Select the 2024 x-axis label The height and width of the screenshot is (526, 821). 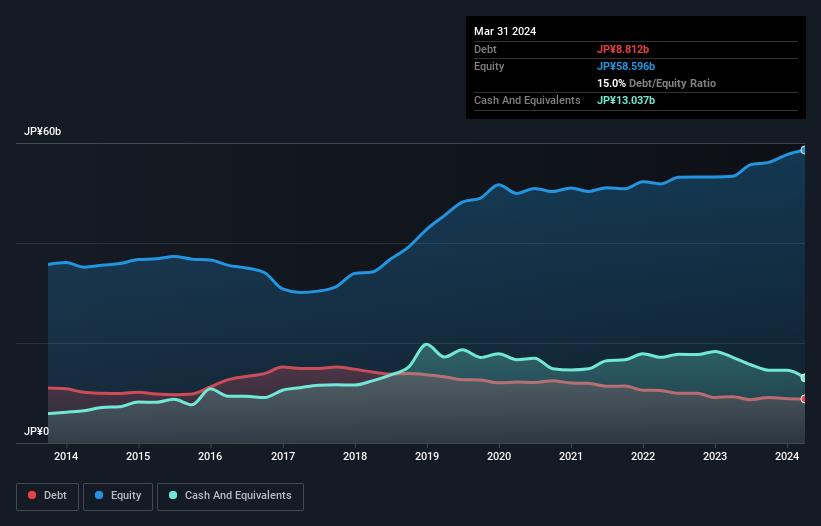click(787, 457)
